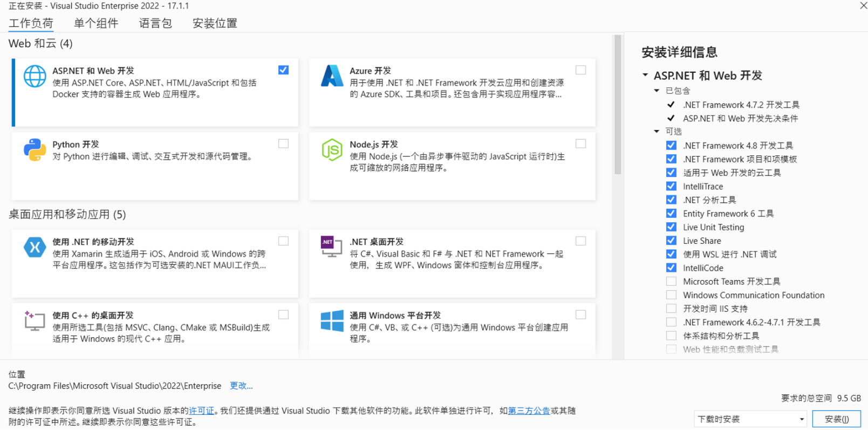Check the .NET 桌面开发 workload checkbox
Image resolution: width=868 pixels, height=430 pixels.
580,241
